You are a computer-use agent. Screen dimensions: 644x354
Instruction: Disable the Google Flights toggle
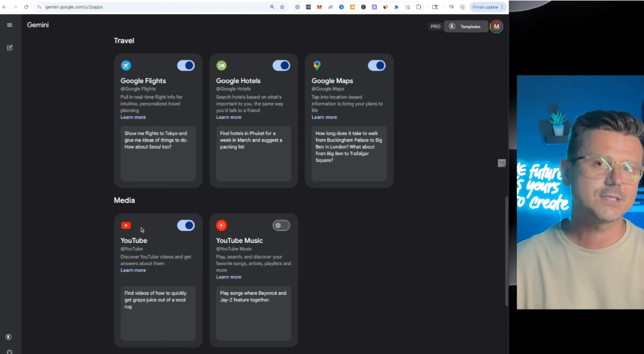point(186,65)
